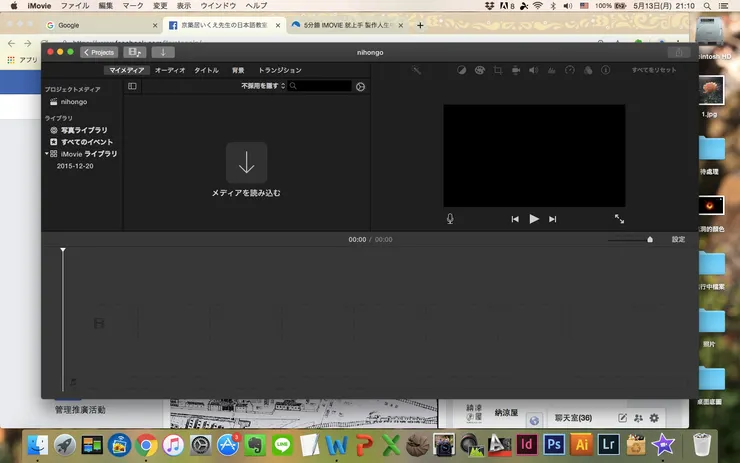Image resolution: width=740 pixels, height=463 pixels.
Task: Open the clip volume controls
Action: point(533,70)
